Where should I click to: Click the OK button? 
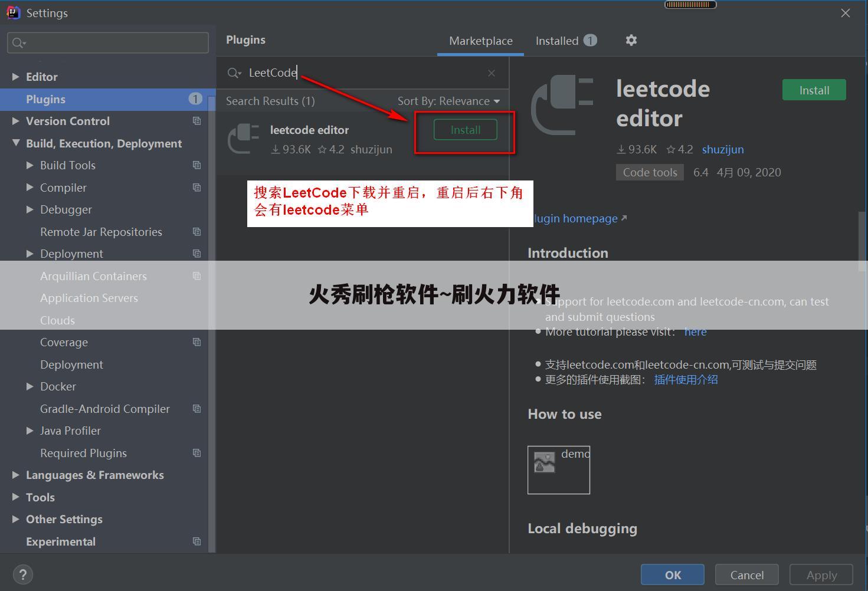(672, 575)
